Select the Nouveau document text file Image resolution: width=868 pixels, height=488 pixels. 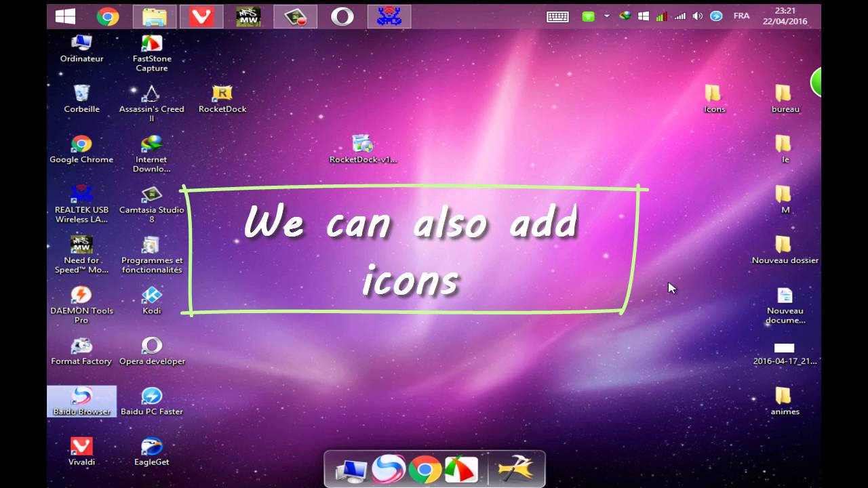point(785,305)
